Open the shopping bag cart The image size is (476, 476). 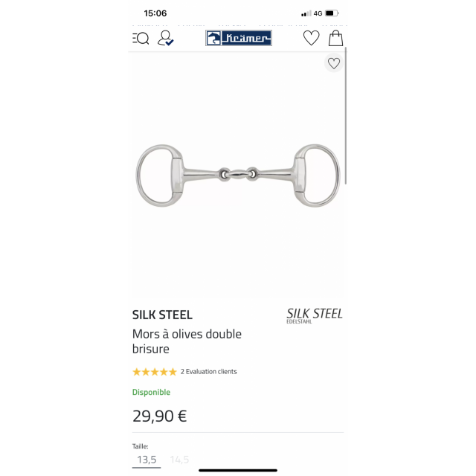pos(335,38)
